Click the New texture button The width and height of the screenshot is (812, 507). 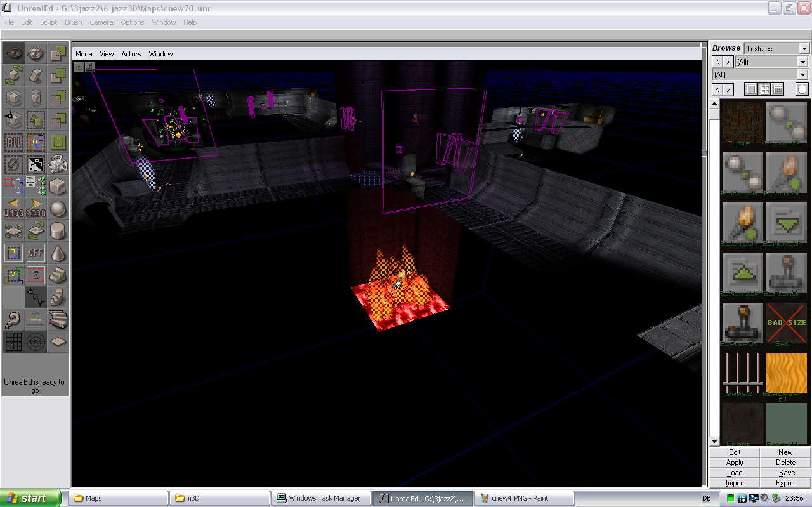[785, 452]
